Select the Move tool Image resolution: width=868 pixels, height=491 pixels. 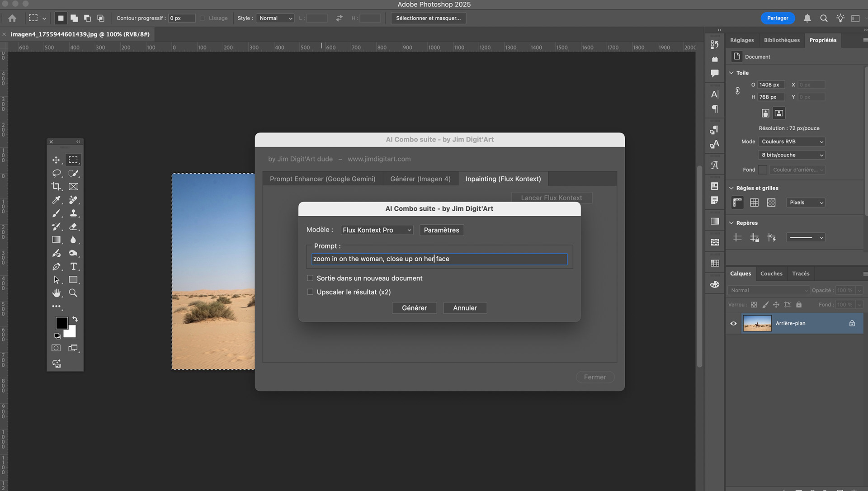pyautogui.click(x=56, y=160)
